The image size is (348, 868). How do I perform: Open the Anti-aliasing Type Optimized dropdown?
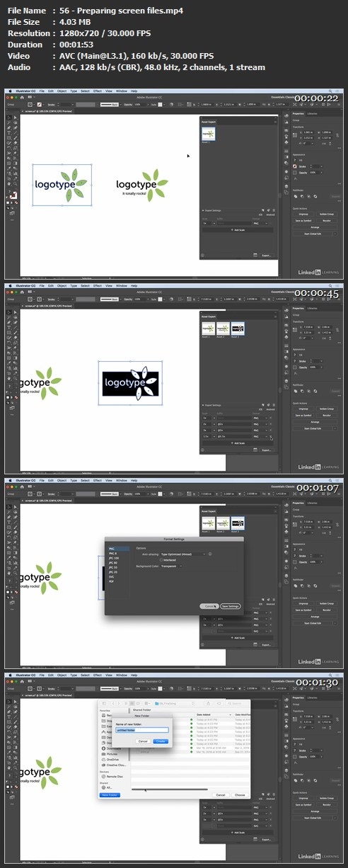click(183, 554)
